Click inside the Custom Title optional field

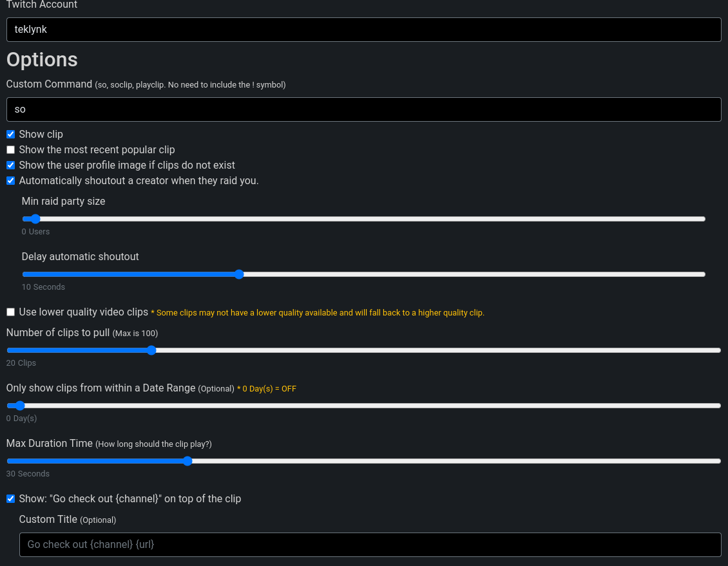point(370,544)
